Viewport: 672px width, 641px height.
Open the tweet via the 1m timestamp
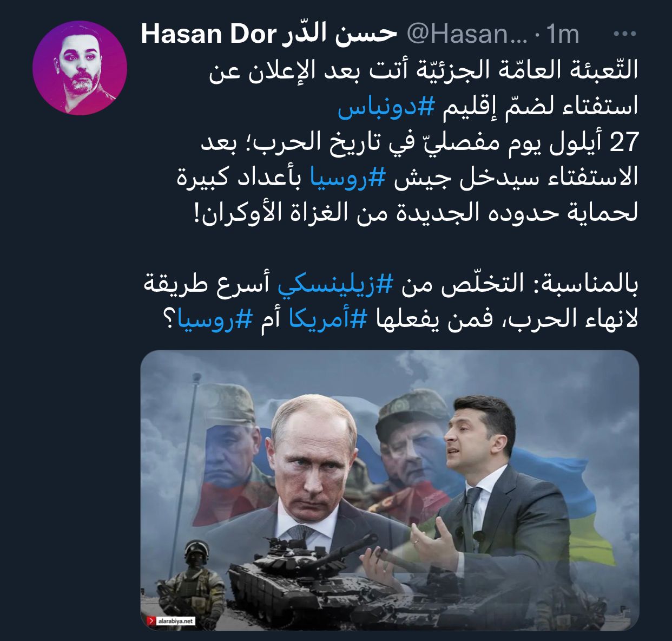pos(563,35)
